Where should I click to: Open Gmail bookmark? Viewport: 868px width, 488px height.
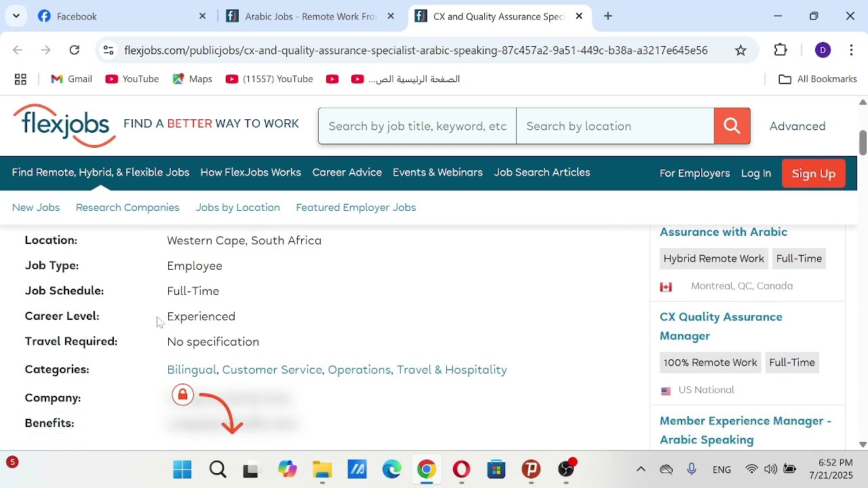tap(72, 79)
